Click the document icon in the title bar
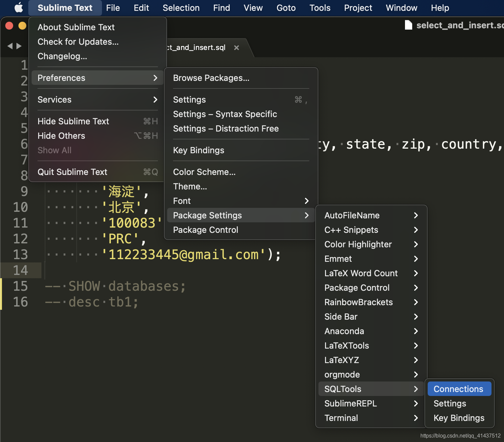 pos(408,25)
